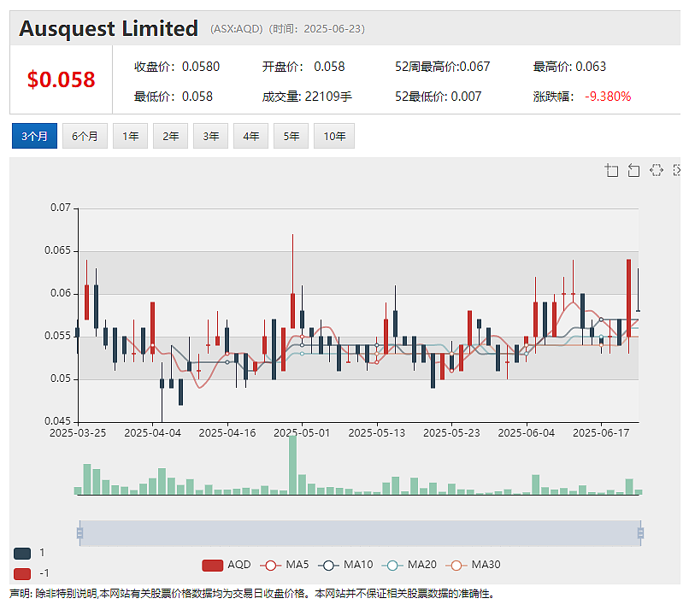Click the red swatch labeled -1
Image resolution: width=689 pixels, height=616 pixels.
pyautogui.click(x=22, y=573)
